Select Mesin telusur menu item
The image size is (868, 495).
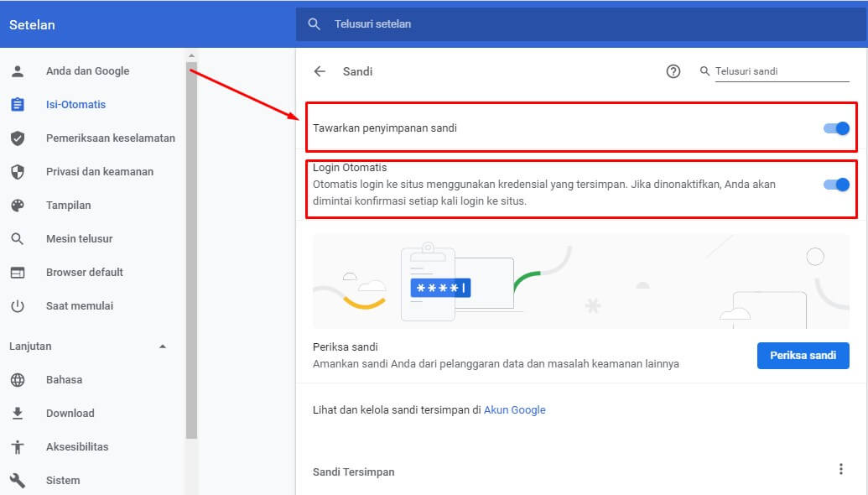(x=79, y=238)
